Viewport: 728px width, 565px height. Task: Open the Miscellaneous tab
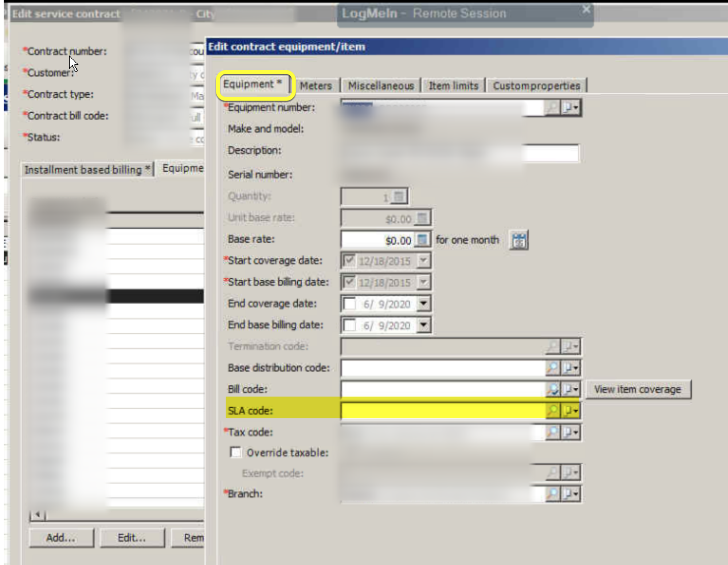381,86
